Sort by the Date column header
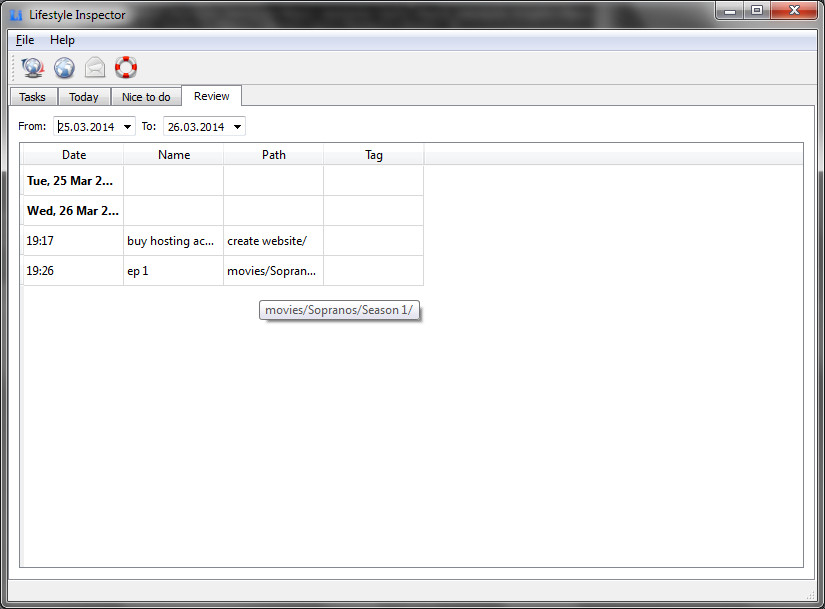The width and height of the screenshot is (825, 609). click(x=74, y=155)
